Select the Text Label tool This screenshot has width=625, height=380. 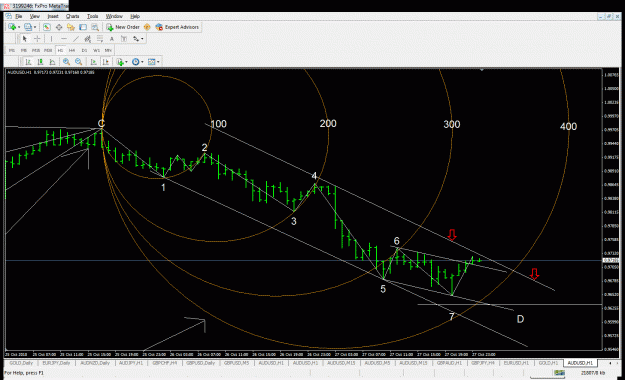(124, 39)
